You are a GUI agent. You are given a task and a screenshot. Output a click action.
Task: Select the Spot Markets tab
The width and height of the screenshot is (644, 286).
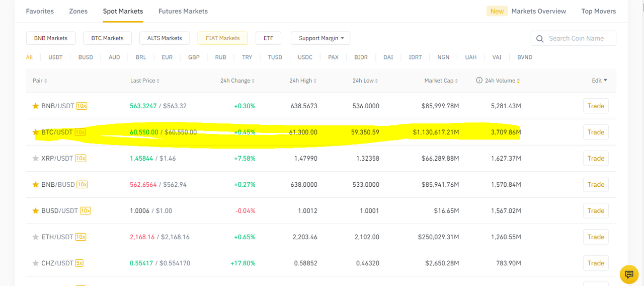point(123,11)
